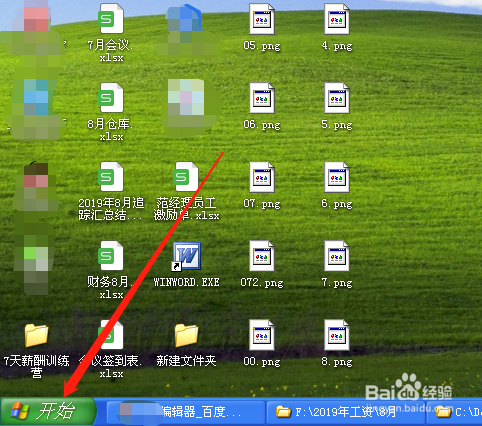Select the 00.png image icon

[x=262, y=335]
